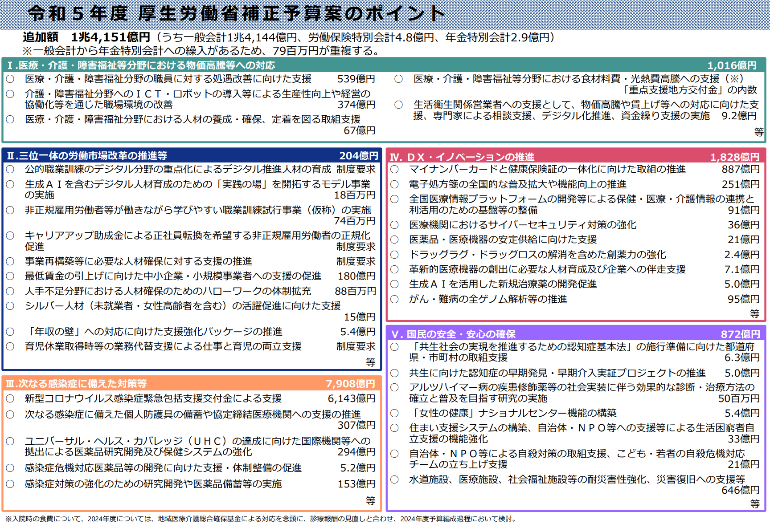Click the circle bullet beside がん・難病の全ゲノム解析等の推進
The height and width of the screenshot is (532, 770).
394,300
